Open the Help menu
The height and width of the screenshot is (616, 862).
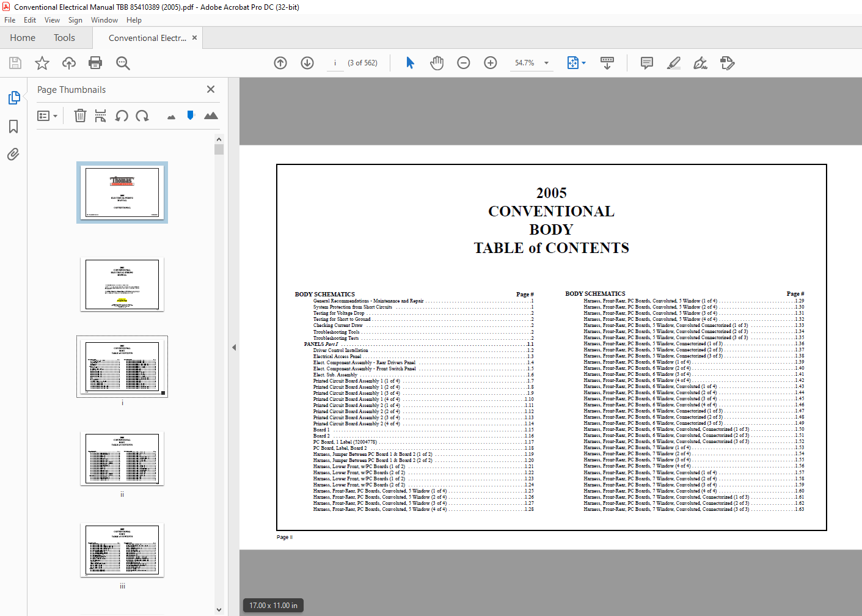click(x=134, y=20)
